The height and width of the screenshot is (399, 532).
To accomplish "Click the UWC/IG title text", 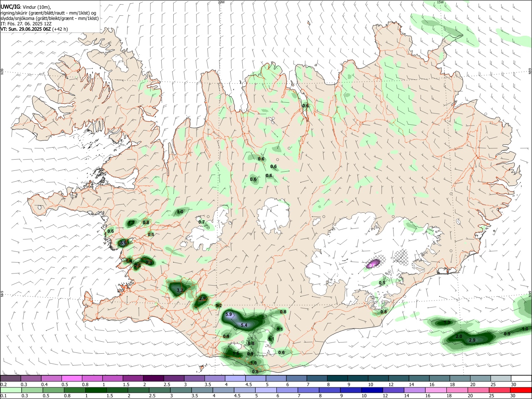I will tap(10, 6).
